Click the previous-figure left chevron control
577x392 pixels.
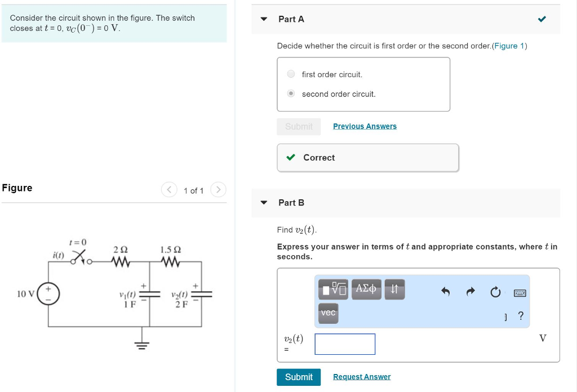point(169,190)
